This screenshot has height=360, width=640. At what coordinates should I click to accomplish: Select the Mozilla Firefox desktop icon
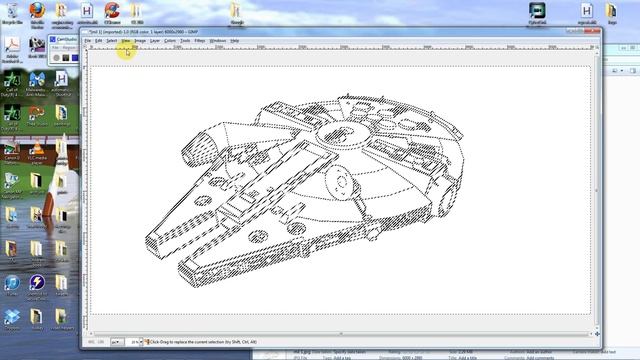(x=37, y=15)
